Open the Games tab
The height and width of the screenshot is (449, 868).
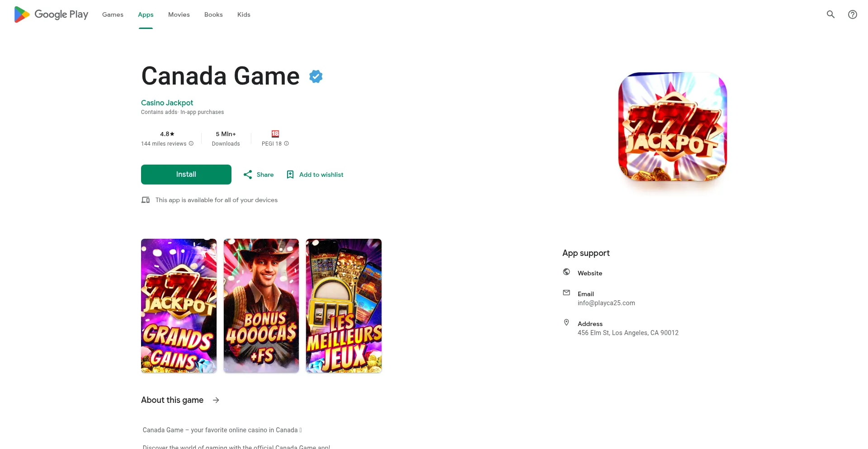(x=113, y=14)
